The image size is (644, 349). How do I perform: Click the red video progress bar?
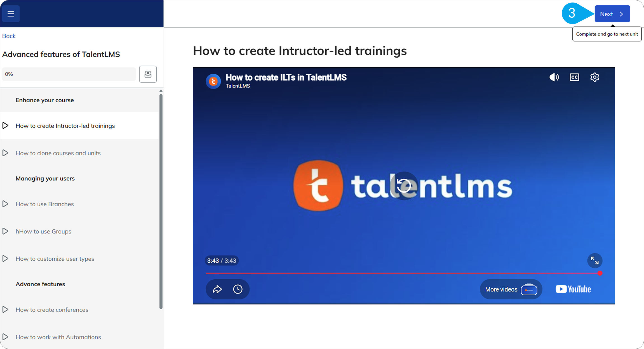point(403,273)
